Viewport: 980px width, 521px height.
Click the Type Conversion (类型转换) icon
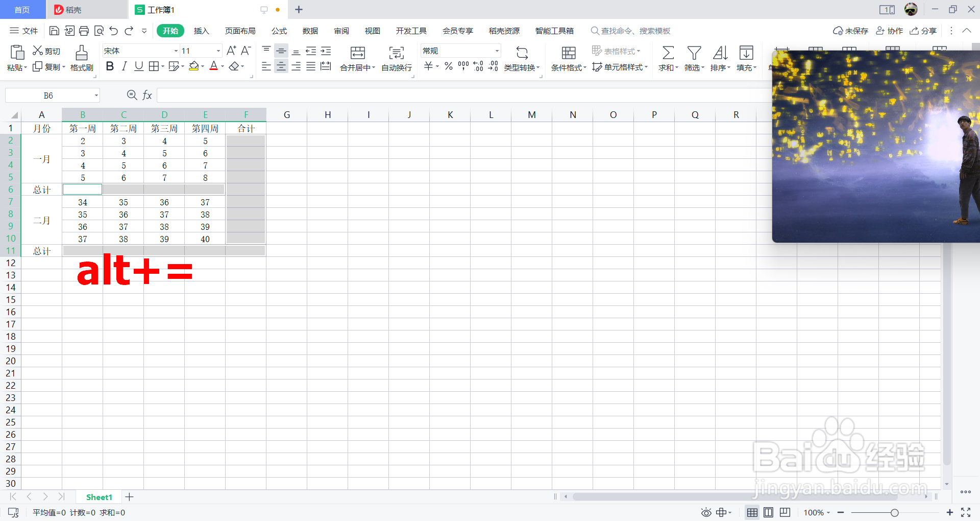pos(522,53)
